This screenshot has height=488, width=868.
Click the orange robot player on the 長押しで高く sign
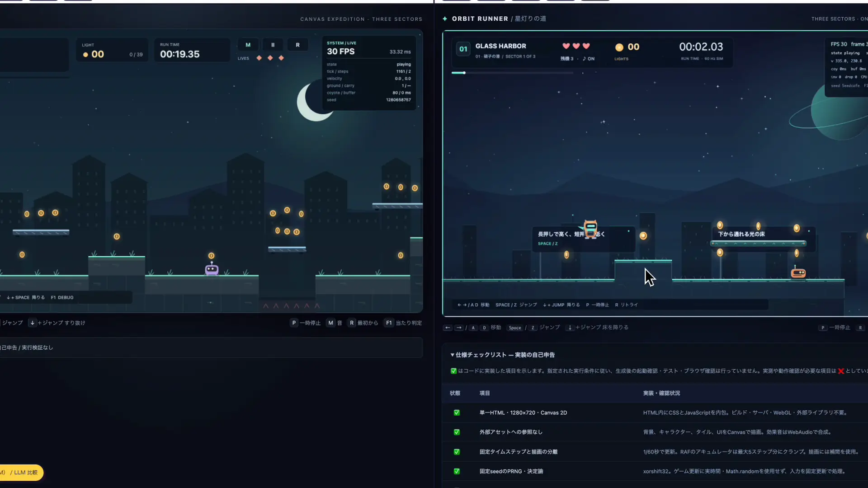point(590,229)
